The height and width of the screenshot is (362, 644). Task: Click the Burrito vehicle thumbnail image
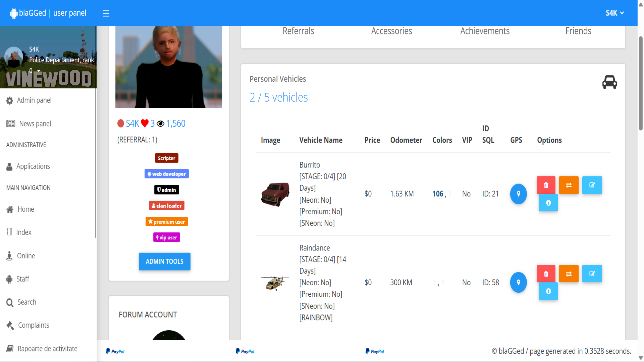[x=275, y=194]
